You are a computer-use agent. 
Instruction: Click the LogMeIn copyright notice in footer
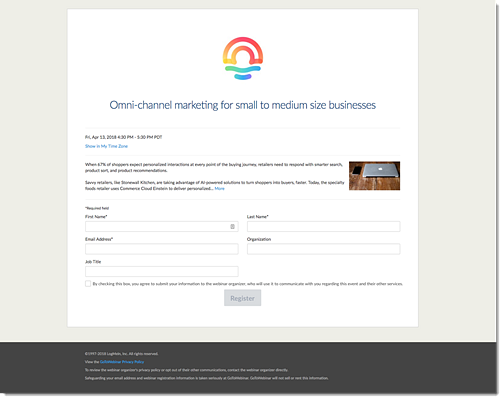[x=122, y=354]
